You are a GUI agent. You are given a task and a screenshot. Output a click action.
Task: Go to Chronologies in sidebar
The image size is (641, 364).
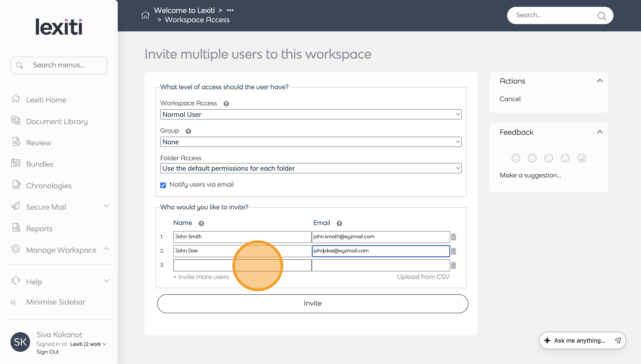tap(49, 186)
